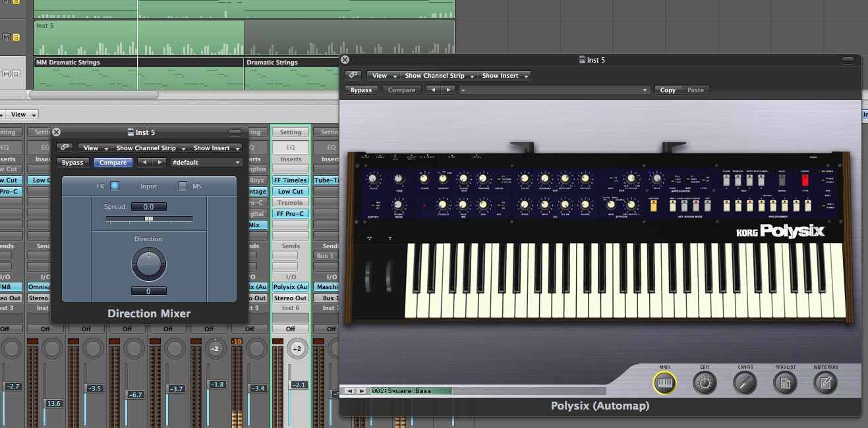
Task: Mute the MM Dramatic Strings track
Action: coord(7,74)
